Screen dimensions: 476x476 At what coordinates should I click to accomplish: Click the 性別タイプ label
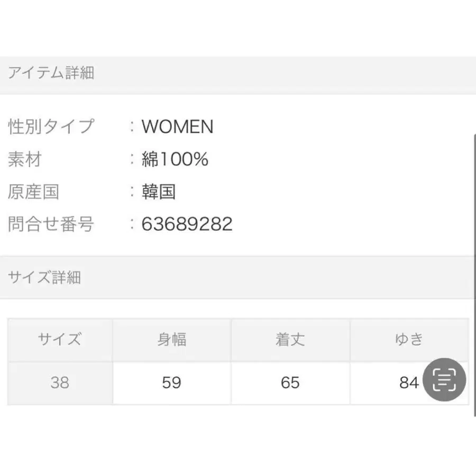(x=51, y=126)
